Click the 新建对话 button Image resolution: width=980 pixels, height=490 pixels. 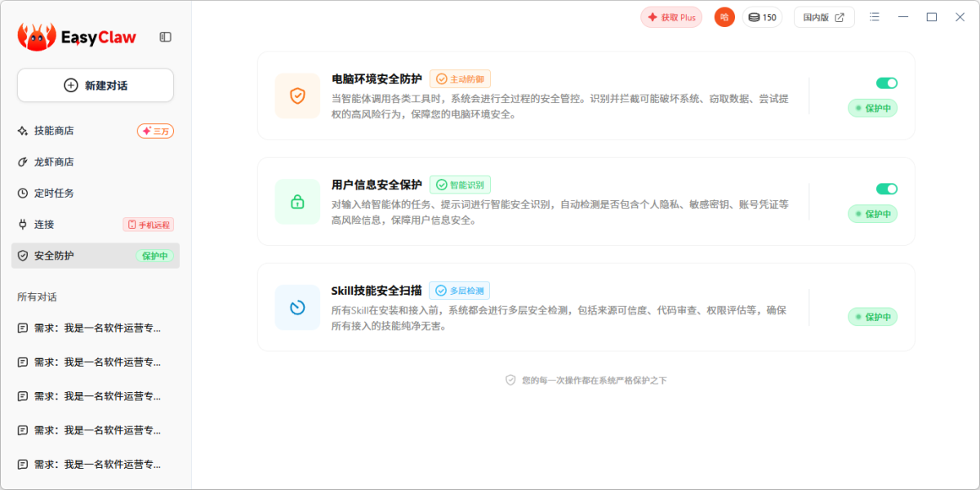(95, 85)
